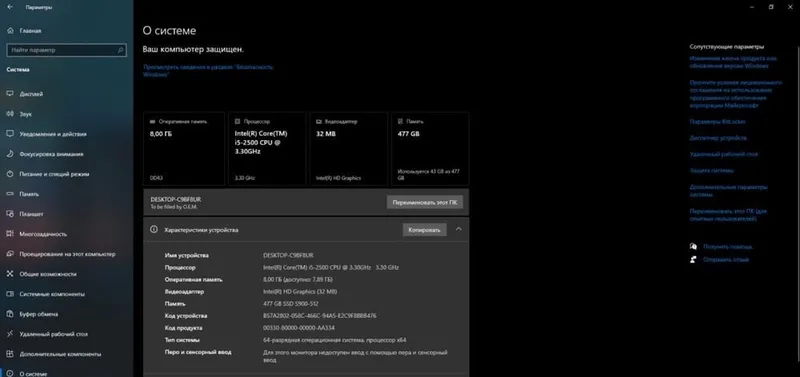This screenshot has height=377, width=800.
Task: Open Переименовать этот ПК (для опытных пользователей) link
Action: [x=729, y=215]
